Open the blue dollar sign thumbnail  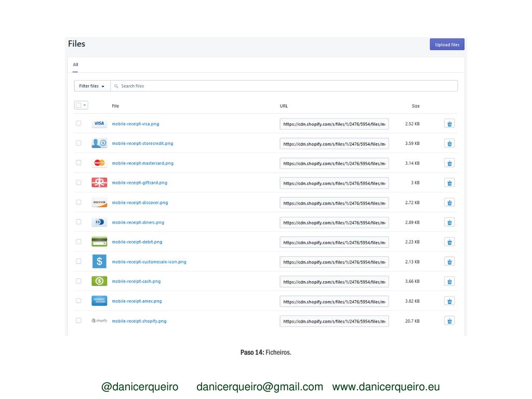(99, 261)
